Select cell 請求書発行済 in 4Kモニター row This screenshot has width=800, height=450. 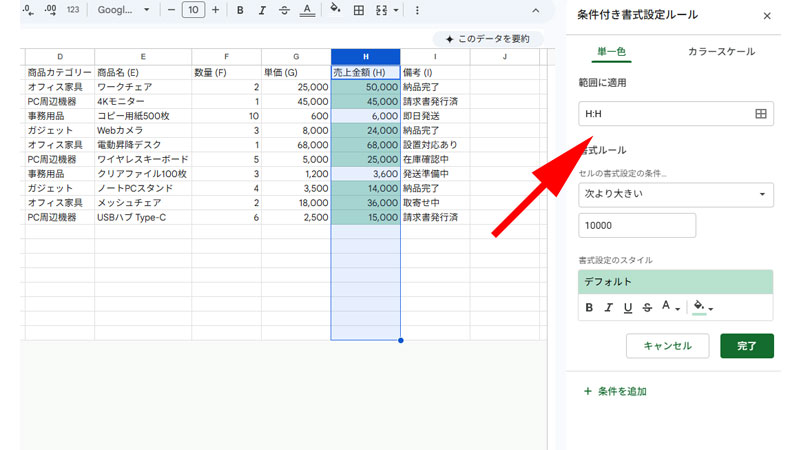click(x=435, y=102)
